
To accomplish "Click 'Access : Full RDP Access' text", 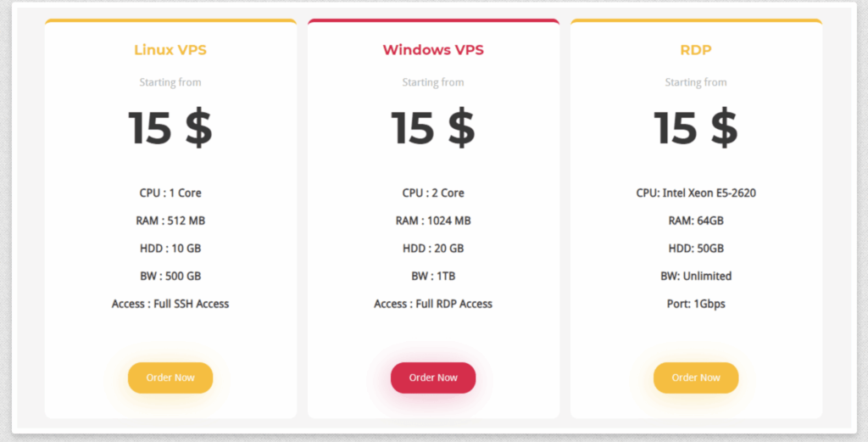I will 433,304.
